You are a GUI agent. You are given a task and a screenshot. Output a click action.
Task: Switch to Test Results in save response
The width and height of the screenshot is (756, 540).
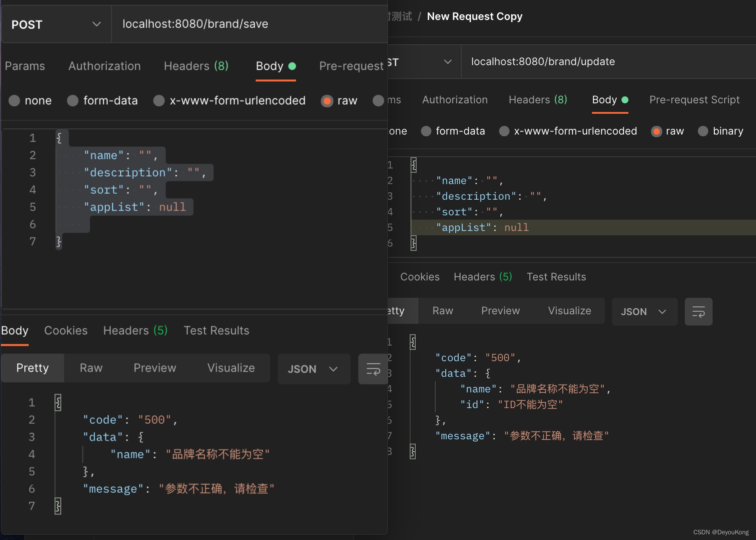(x=217, y=331)
